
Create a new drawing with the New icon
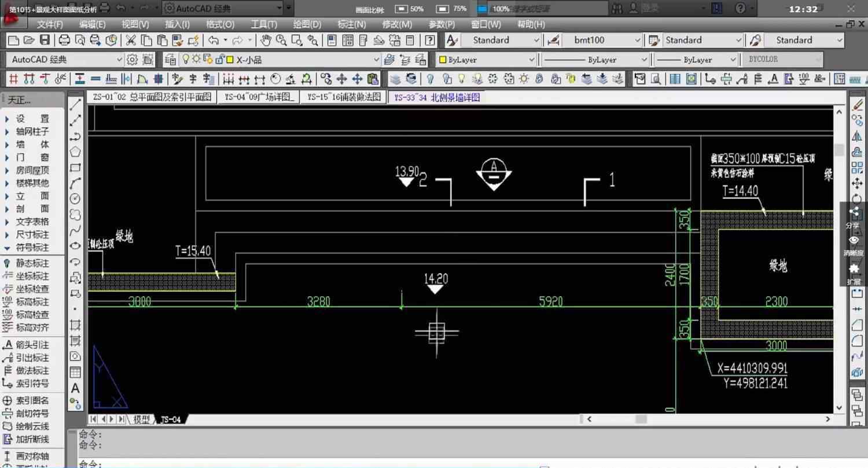click(x=13, y=40)
